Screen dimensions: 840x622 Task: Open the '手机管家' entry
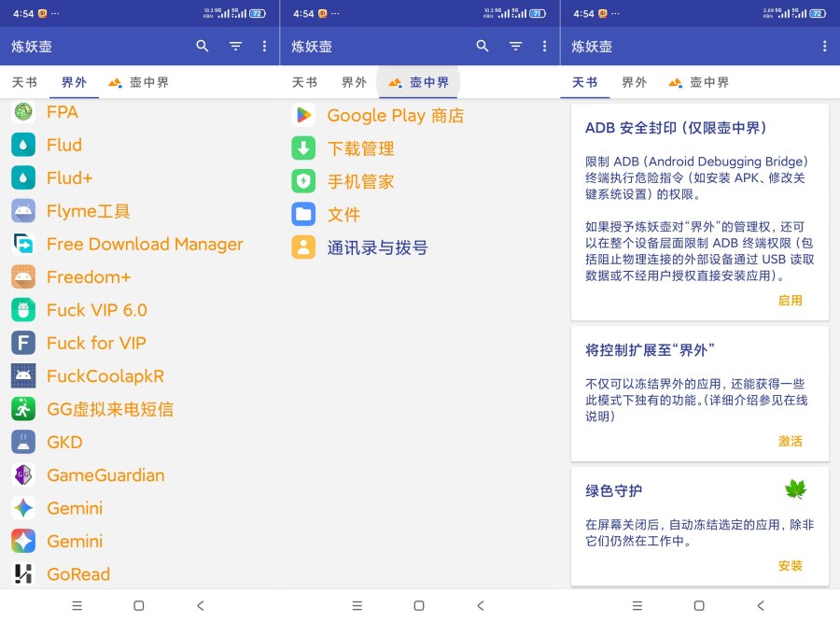pos(420,181)
